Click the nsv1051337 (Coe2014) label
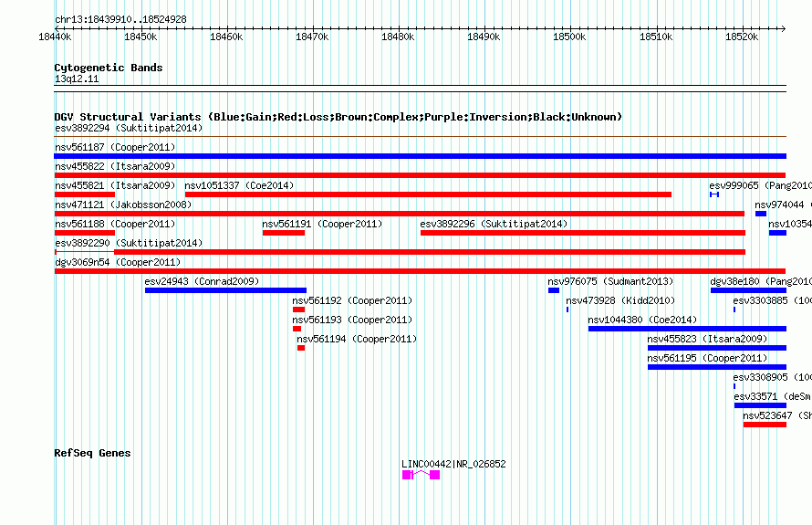Image resolution: width=812 pixels, height=525 pixels. pos(239,185)
